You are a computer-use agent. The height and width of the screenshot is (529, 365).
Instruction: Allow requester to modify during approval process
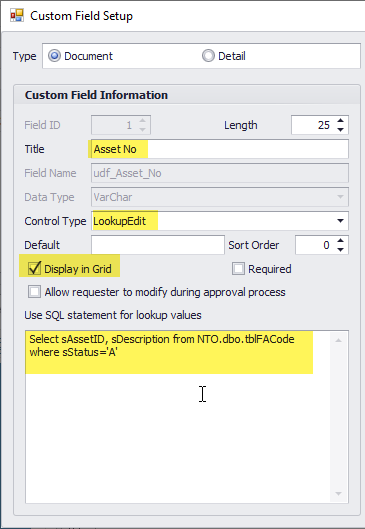click(34, 292)
